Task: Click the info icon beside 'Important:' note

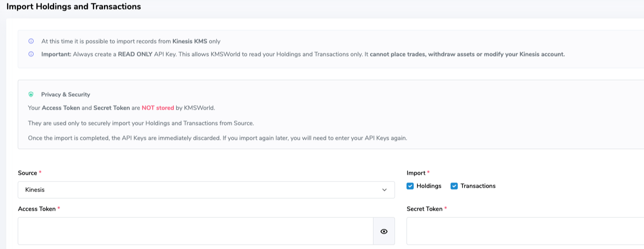Action: click(31, 54)
